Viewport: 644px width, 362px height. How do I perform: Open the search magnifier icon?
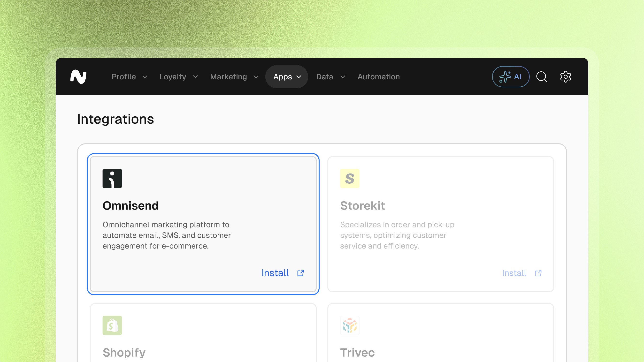(542, 77)
